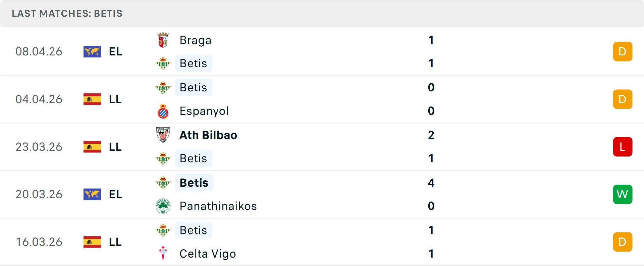Click the yellow D result indicator for Celta Vigo draw
Viewport: 644px width, 266px height.
(623, 242)
